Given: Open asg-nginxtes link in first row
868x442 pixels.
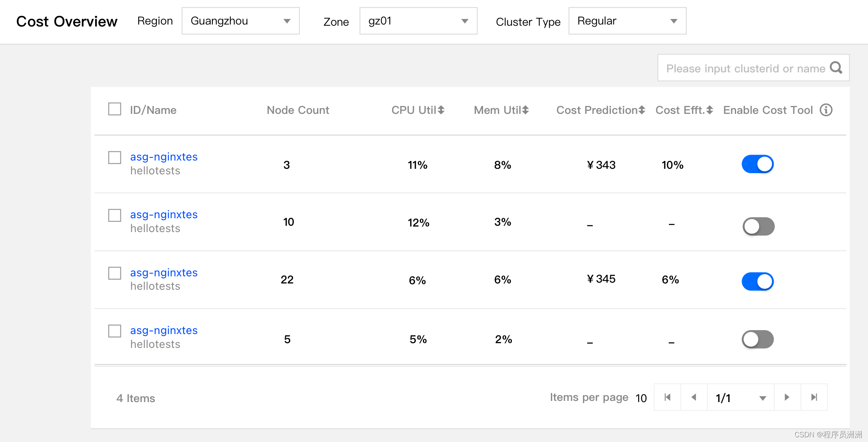Looking at the screenshot, I should (x=163, y=157).
